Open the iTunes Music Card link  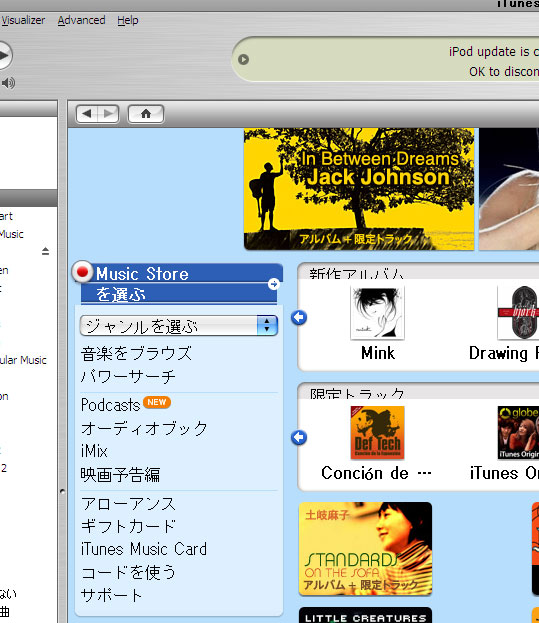tap(144, 549)
